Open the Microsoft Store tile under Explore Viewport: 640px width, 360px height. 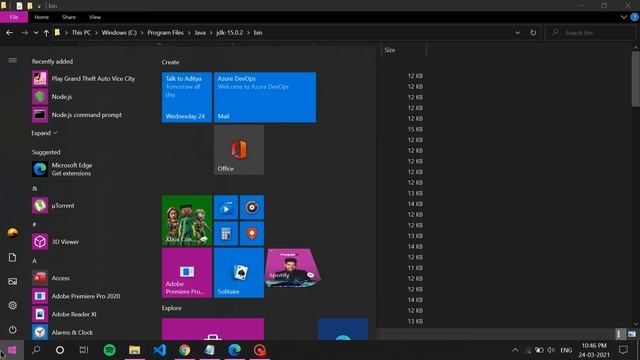pyautogui.click(x=213, y=329)
